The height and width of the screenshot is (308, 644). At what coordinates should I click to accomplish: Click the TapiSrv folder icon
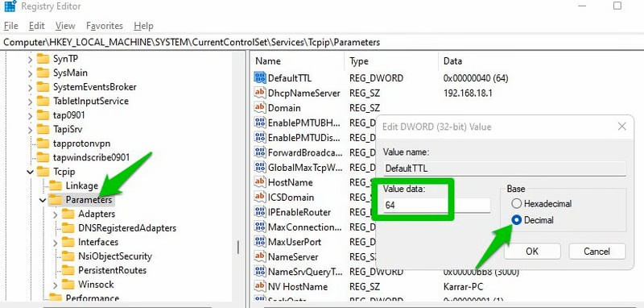pos(43,129)
